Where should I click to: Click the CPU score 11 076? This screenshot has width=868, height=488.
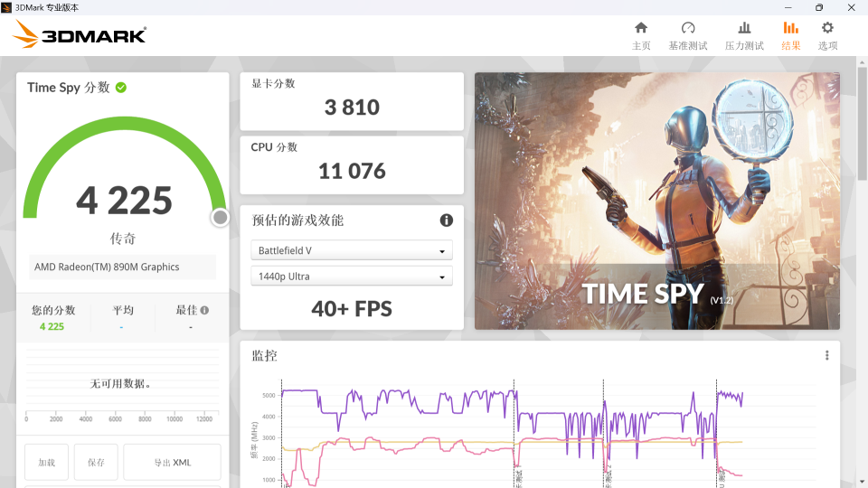352,171
